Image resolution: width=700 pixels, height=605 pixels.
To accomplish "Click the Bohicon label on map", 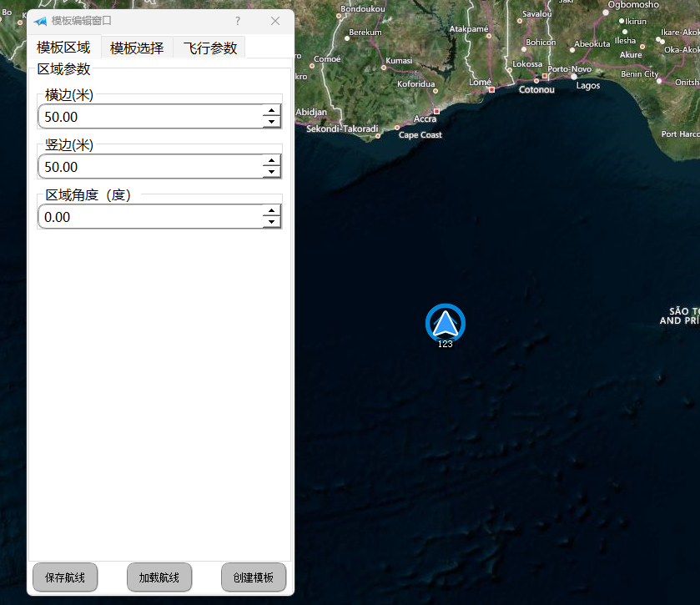I will point(541,43).
